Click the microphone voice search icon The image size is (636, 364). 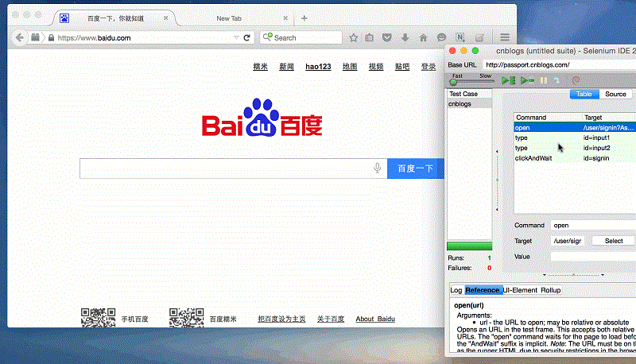coord(377,168)
